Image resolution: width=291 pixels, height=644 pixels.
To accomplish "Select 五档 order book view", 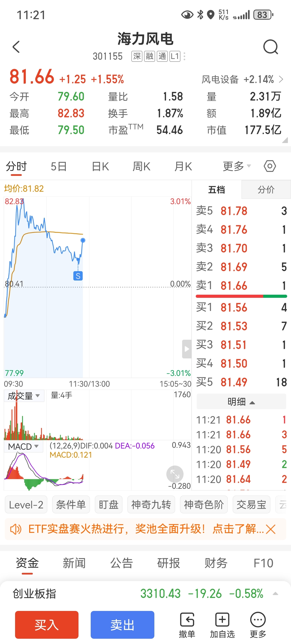I will click(x=217, y=190).
